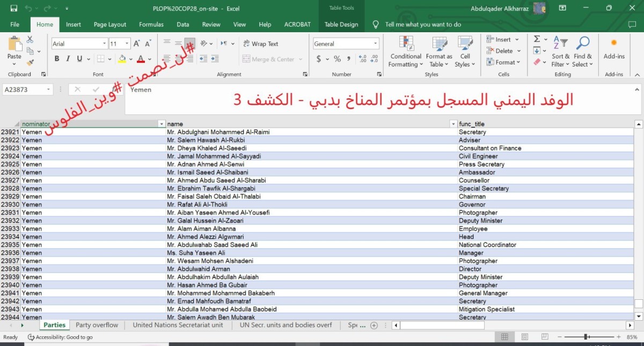Toggle Bold formatting

pos(56,59)
